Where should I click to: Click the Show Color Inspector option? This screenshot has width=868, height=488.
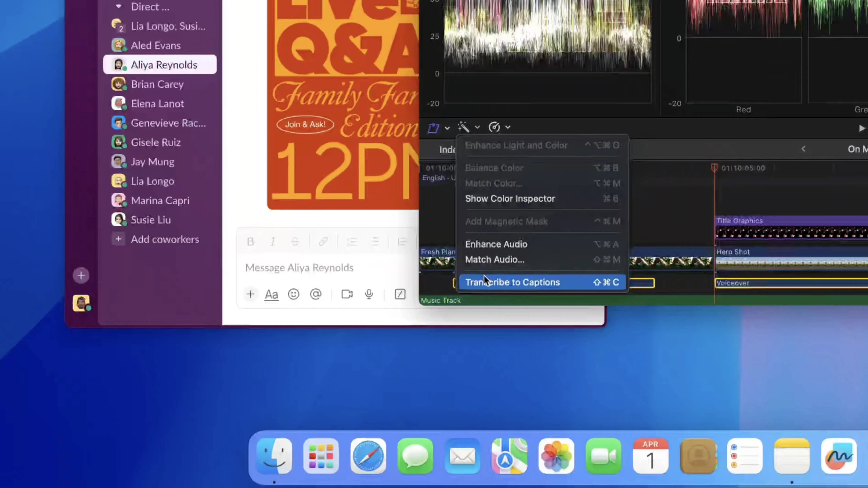coord(510,198)
